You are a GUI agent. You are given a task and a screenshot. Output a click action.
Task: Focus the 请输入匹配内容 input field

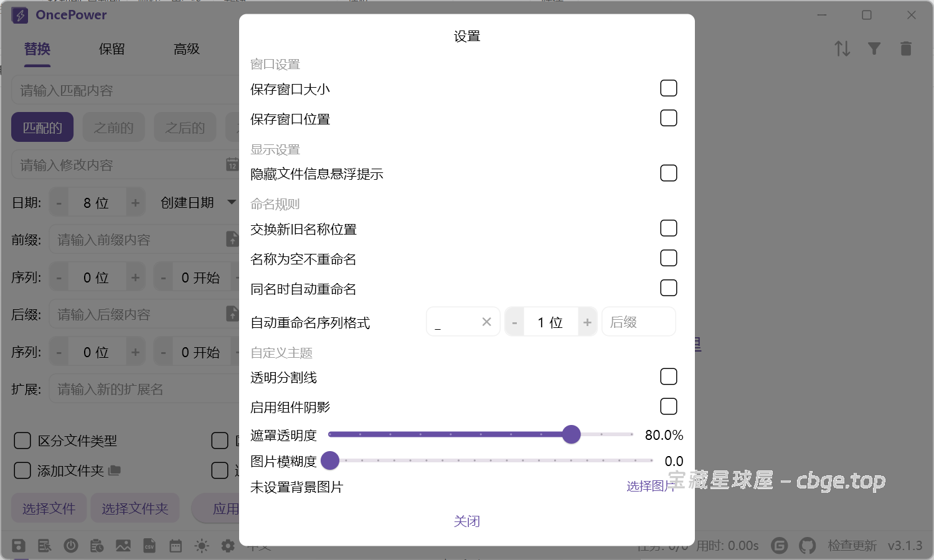[125, 90]
